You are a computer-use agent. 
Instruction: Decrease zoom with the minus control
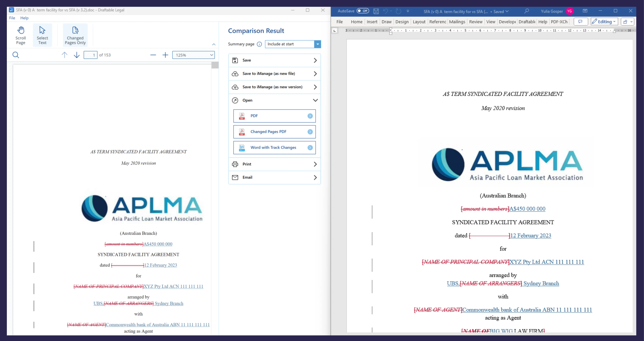pos(153,55)
